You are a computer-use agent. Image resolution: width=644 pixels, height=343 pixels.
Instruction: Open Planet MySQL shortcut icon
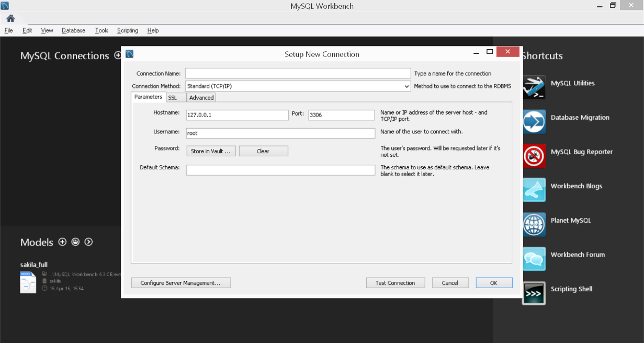534,224
